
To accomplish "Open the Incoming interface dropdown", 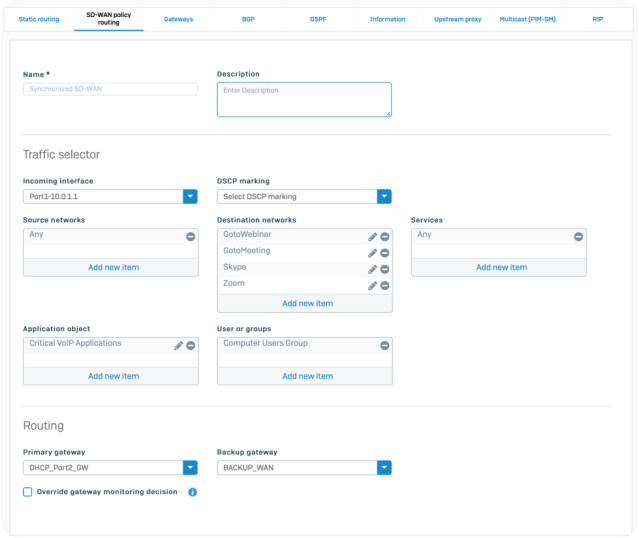I will click(x=190, y=196).
